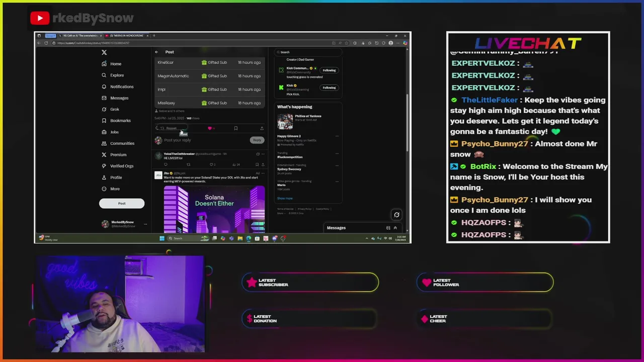Screen dimensions: 644x362
Task: Share YokaiTheOathbreaker's comment
Action: [263, 164]
